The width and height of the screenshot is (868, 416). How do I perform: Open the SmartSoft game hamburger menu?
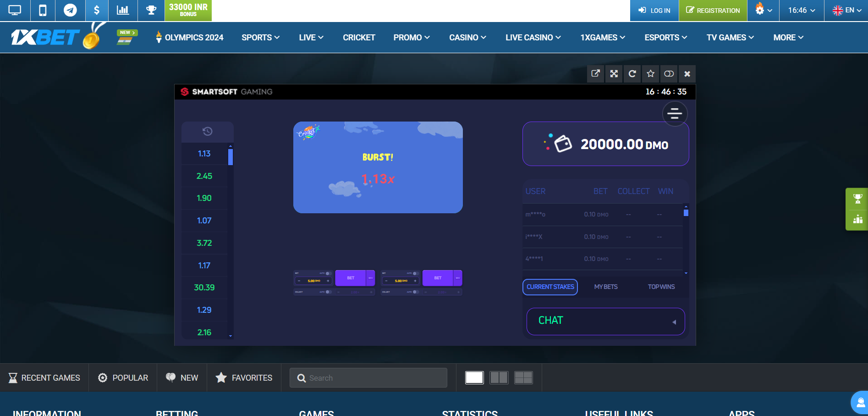coord(675,113)
